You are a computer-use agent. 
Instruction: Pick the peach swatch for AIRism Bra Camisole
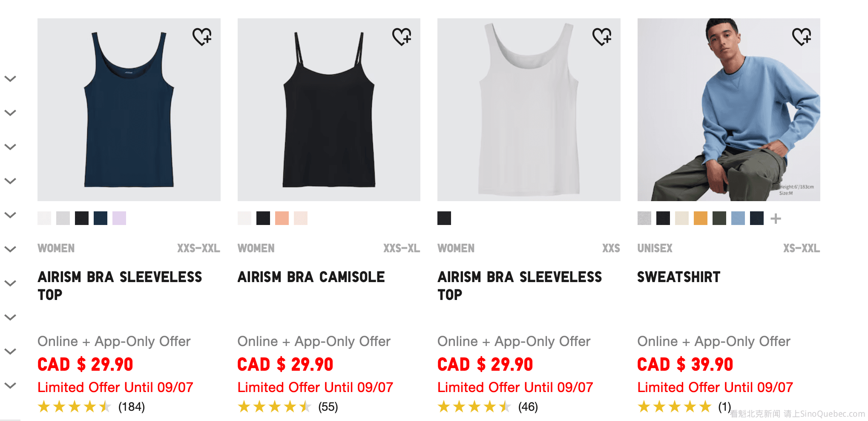point(282,218)
